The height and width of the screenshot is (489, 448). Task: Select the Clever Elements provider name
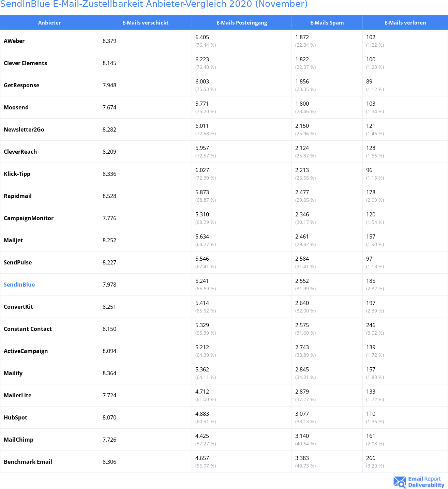pos(25,63)
